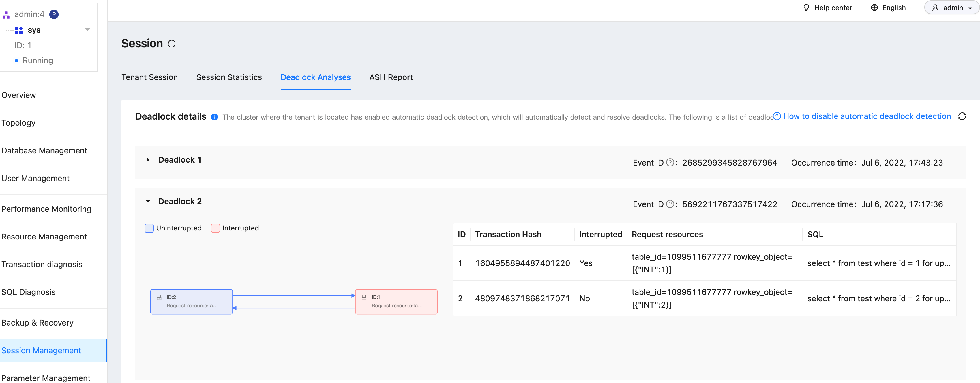980x383 pixels.
Task: Click the Event ID help icon for Deadlock 1
Action: pos(670,163)
